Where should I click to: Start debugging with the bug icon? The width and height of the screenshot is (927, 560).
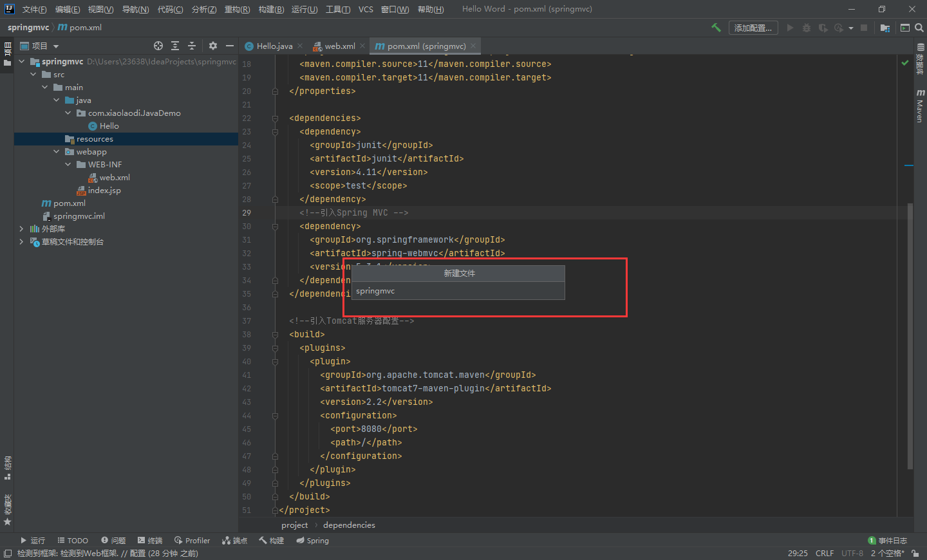806,28
